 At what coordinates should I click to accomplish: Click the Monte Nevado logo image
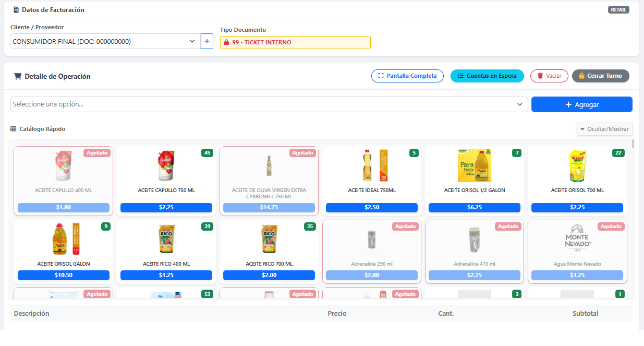[x=577, y=239]
